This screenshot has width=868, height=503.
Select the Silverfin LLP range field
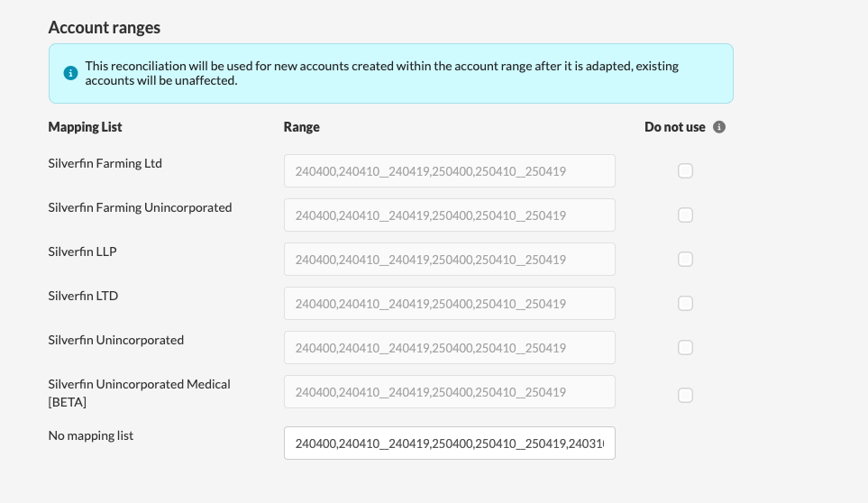point(449,259)
